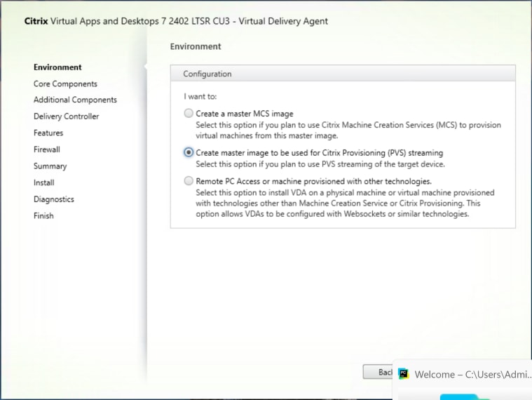Open the Summary step
This screenshot has width=532, height=400.
tap(50, 166)
